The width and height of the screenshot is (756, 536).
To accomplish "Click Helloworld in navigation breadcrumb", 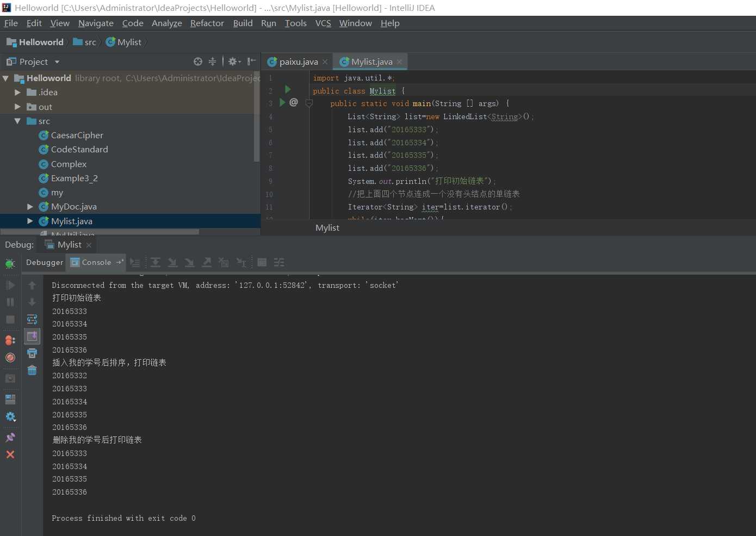I will [35, 42].
